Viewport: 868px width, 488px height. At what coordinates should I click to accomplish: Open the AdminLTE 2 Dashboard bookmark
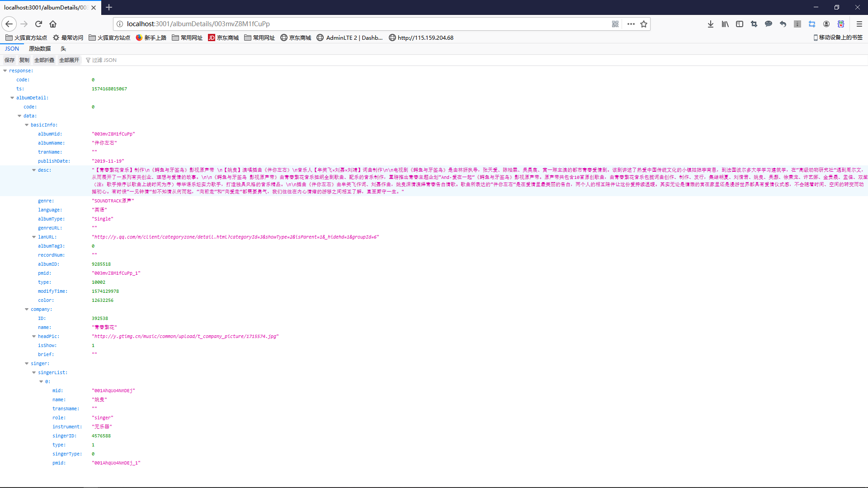(x=349, y=38)
